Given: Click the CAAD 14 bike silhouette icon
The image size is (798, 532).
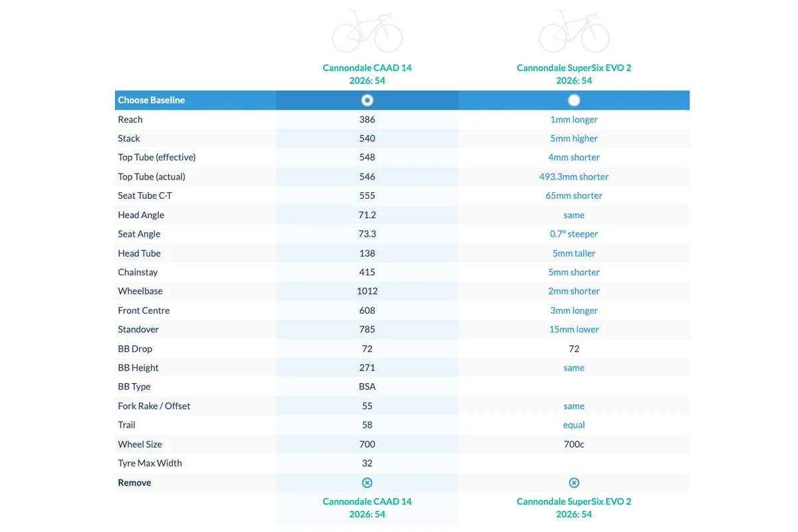Looking at the screenshot, I should [367, 32].
